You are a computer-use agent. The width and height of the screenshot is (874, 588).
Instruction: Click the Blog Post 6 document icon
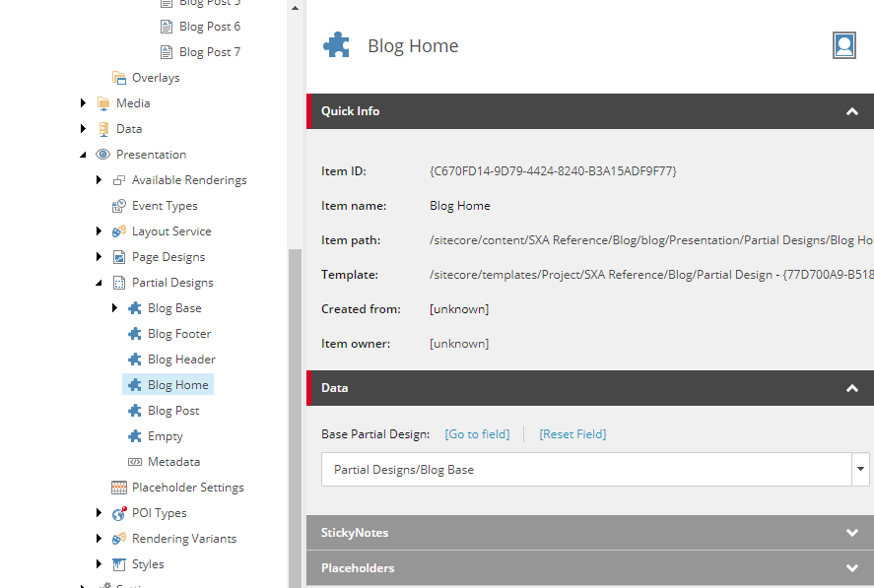click(167, 27)
